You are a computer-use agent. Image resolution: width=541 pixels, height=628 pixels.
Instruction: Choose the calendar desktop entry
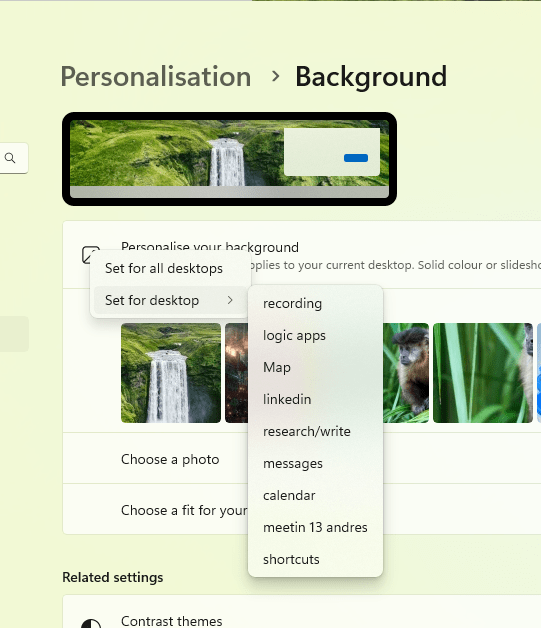[x=316, y=495]
